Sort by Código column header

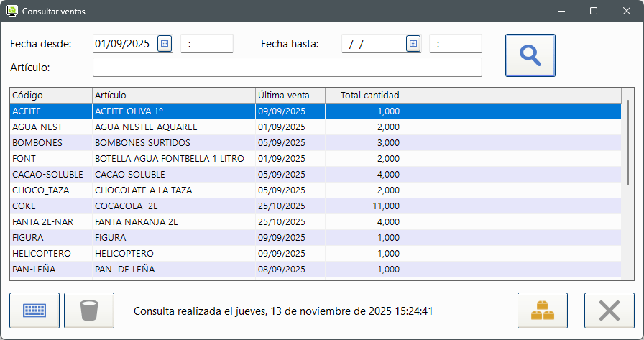(x=50, y=96)
